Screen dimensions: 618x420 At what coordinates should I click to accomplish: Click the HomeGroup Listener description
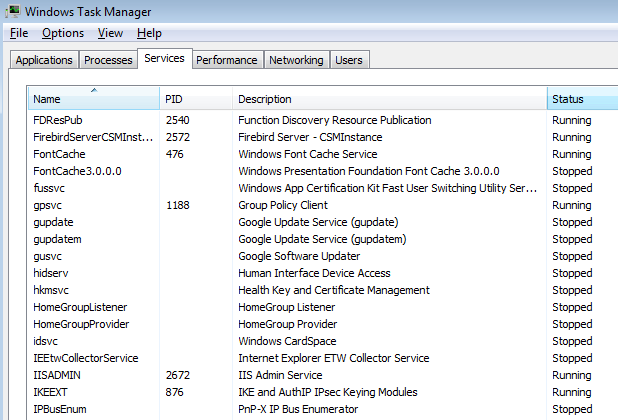tap(287, 307)
